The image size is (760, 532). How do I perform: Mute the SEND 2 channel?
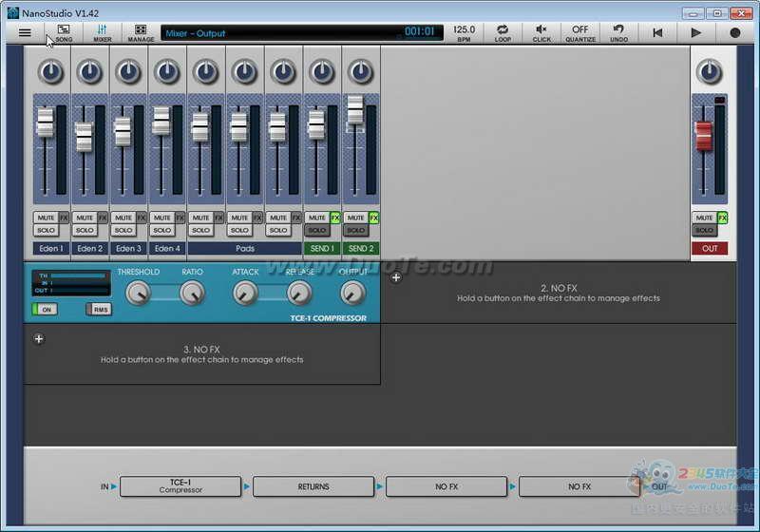(x=355, y=218)
